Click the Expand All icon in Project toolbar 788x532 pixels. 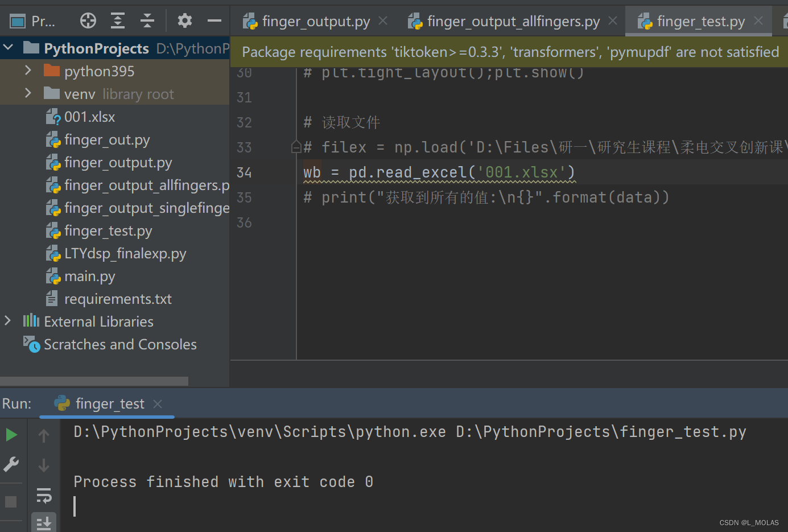point(117,20)
